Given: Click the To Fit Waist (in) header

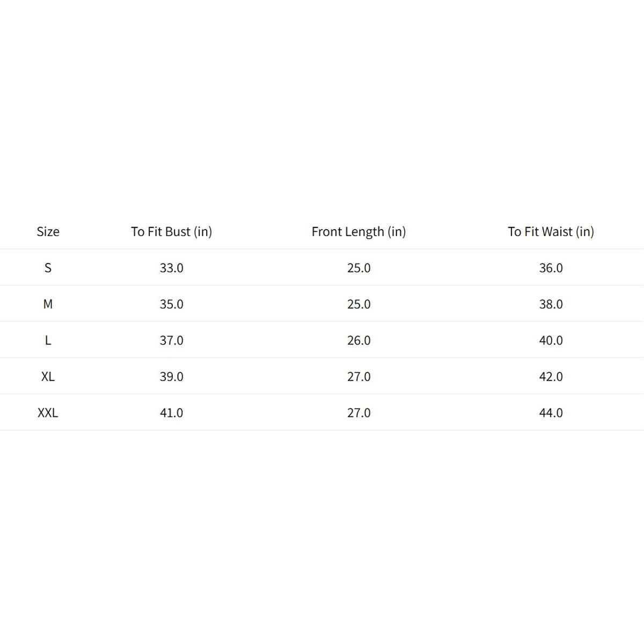Looking at the screenshot, I should (551, 232).
